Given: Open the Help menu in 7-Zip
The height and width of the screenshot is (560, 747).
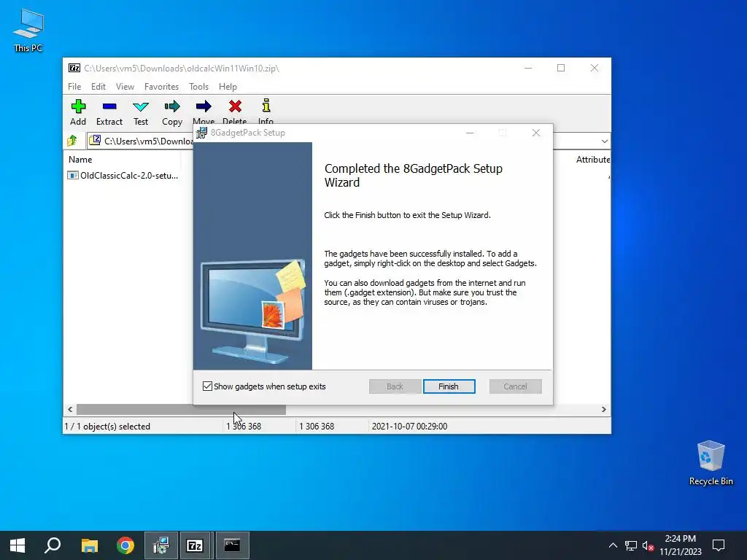Looking at the screenshot, I should (228, 87).
